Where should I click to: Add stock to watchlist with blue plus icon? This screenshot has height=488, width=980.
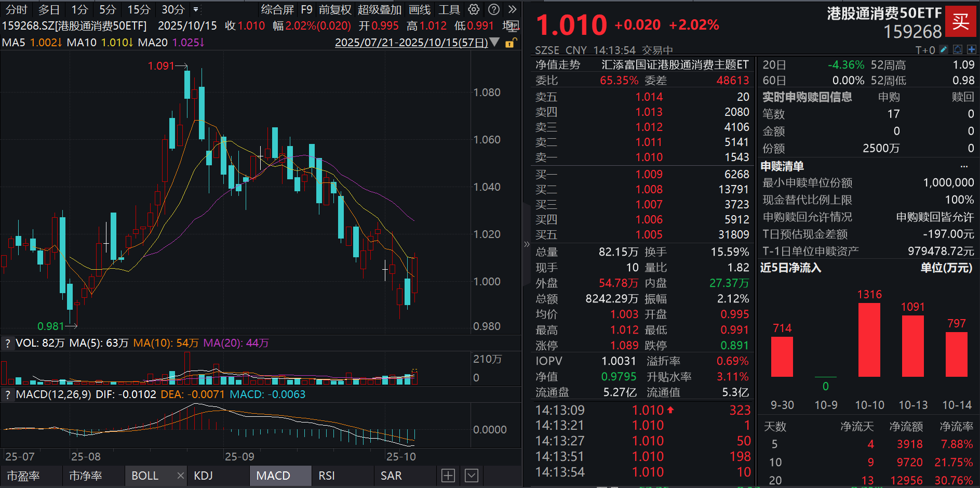click(971, 50)
